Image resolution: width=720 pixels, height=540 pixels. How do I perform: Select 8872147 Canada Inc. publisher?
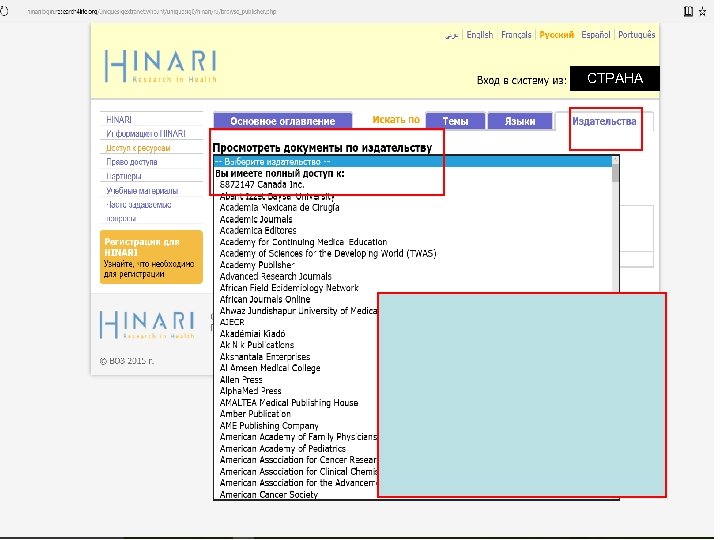point(262,185)
